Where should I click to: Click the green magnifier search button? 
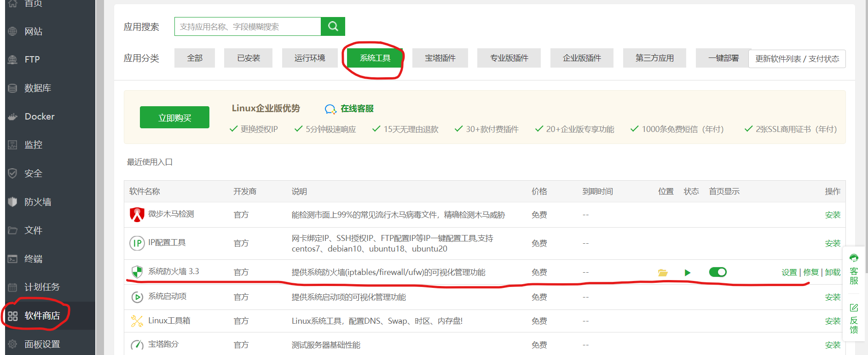click(333, 26)
